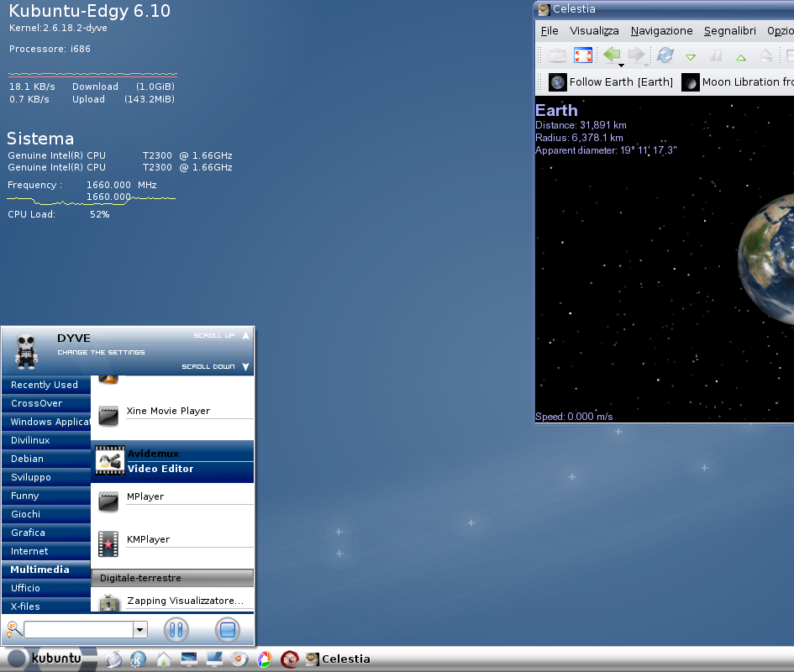
Task: Click the Celestia taskbar entry
Action: 339,659
